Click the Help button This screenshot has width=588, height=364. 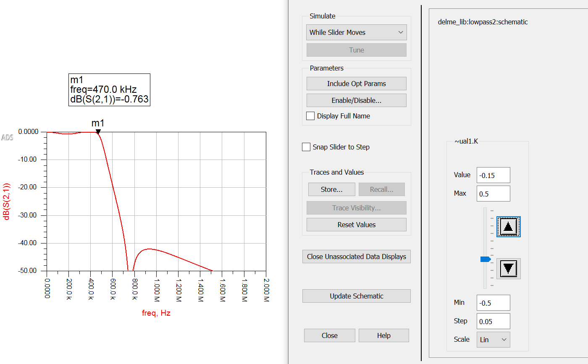tap(384, 335)
